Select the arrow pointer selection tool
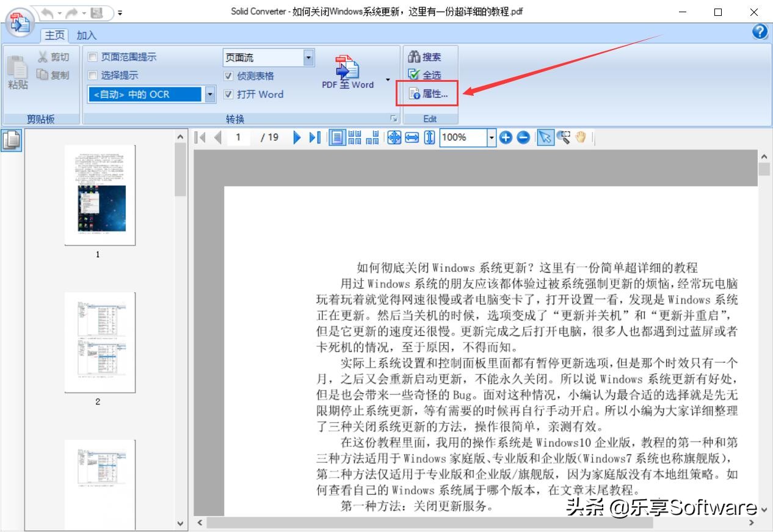Screen dimensions: 773x532 coord(545,137)
